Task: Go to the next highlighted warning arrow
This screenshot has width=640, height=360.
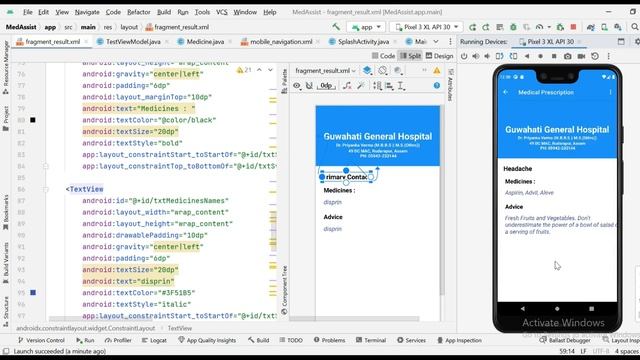Action: pos(271,70)
